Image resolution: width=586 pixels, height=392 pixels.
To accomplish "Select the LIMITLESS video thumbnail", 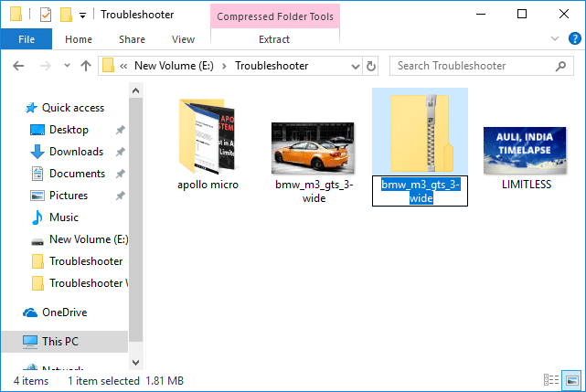I will tap(525, 150).
